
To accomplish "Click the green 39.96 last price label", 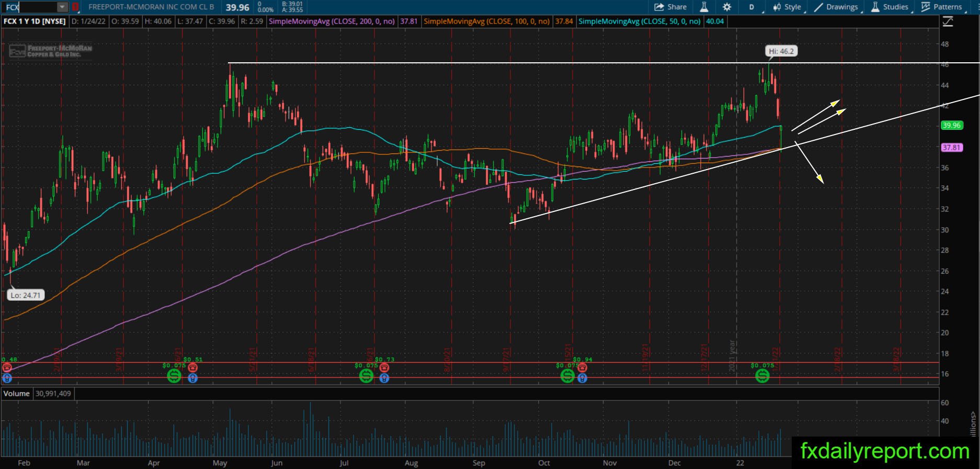I will pyautogui.click(x=951, y=125).
